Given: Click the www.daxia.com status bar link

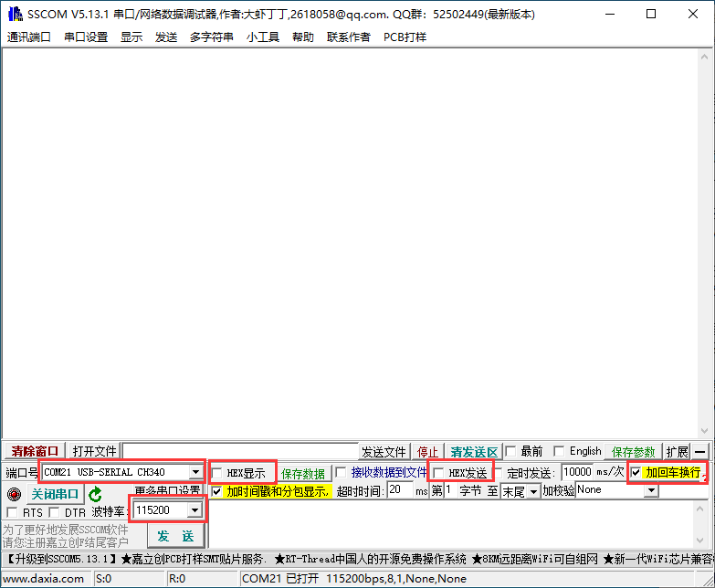Looking at the screenshot, I should click(x=43, y=579).
